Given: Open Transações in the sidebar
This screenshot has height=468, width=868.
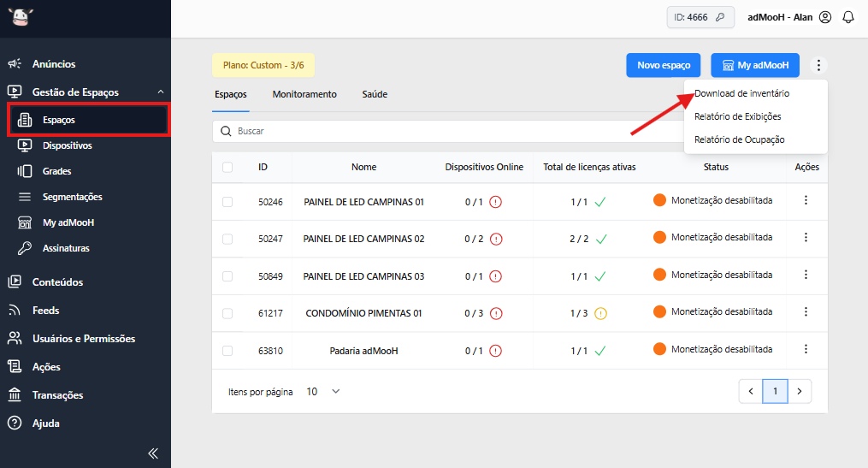Looking at the screenshot, I should point(57,395).
